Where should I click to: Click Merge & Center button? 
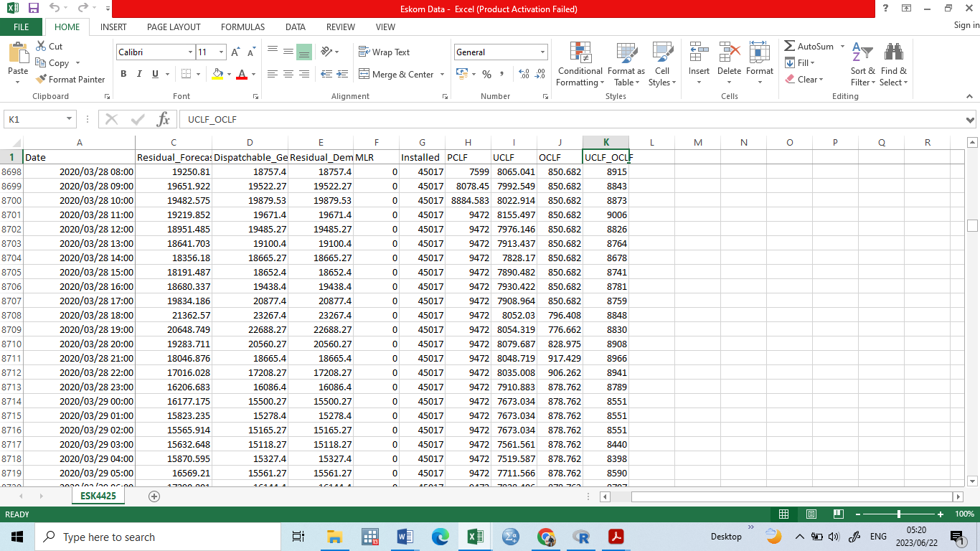pyautogui.click(x=397, y=74)
